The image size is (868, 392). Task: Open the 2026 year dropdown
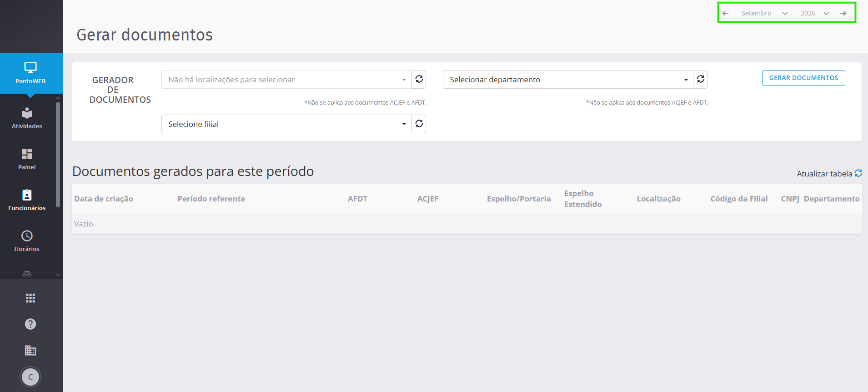click(x=815, y=13)
